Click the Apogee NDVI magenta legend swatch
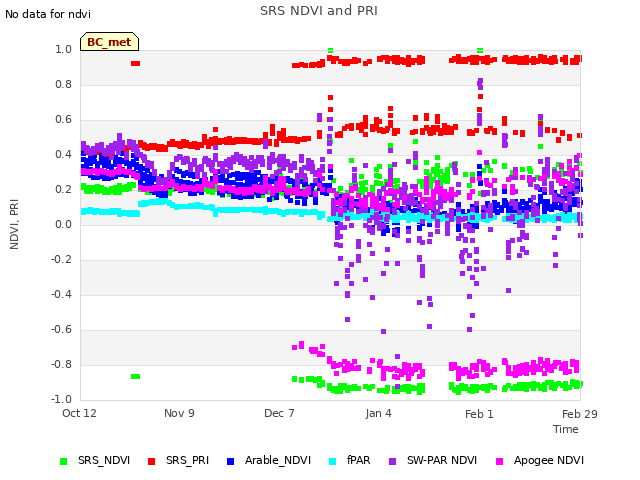 [x=499, y=461]
